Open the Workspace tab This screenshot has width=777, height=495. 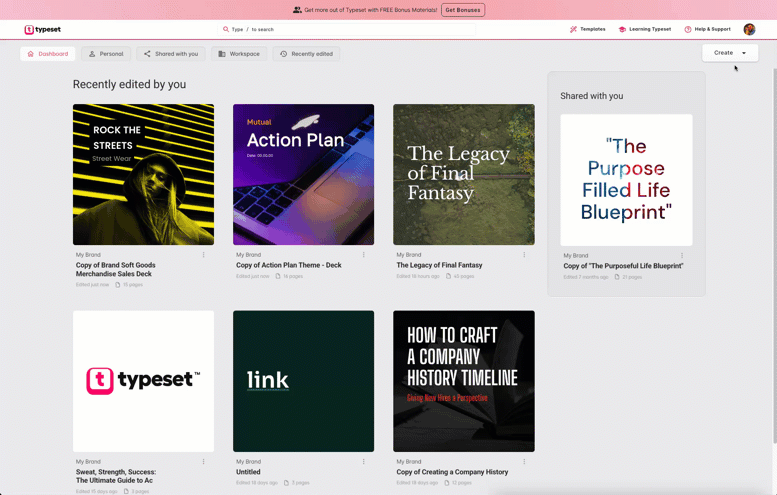[x=239, y=54]
